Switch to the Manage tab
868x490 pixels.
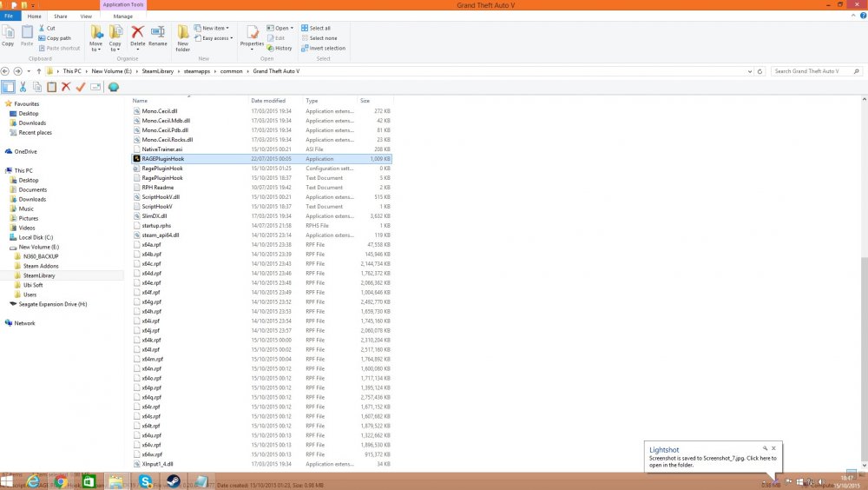(123, 17)
